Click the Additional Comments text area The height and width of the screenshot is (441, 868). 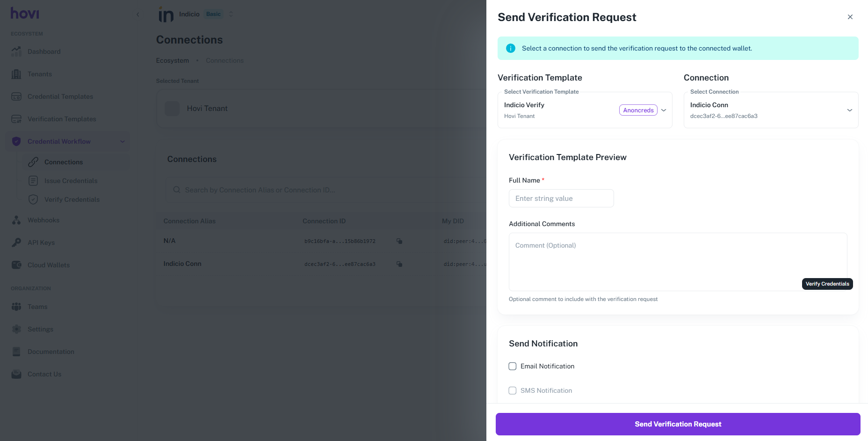pyautogui.click(x=655, y=261)
